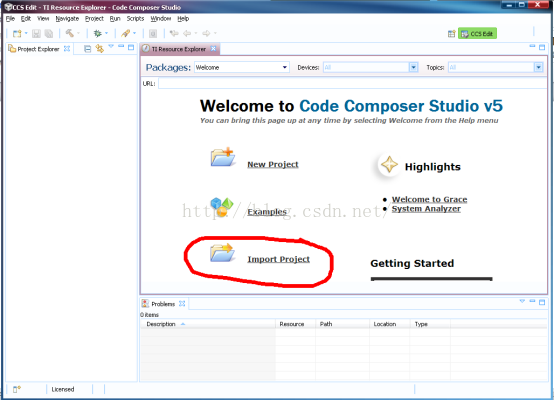The image size is (554, 400).
Task: Close the Project Explorer view
Action: [x=67, y=48]
